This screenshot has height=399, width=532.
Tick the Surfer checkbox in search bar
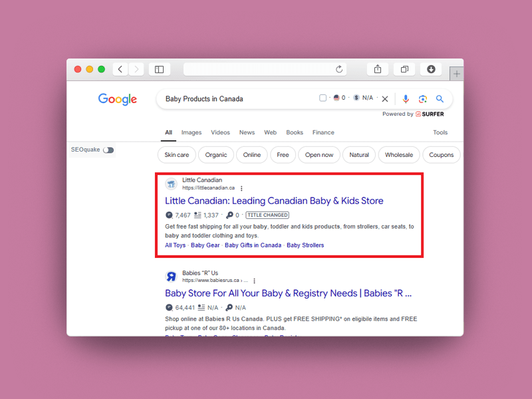click(x=323, y=98)
